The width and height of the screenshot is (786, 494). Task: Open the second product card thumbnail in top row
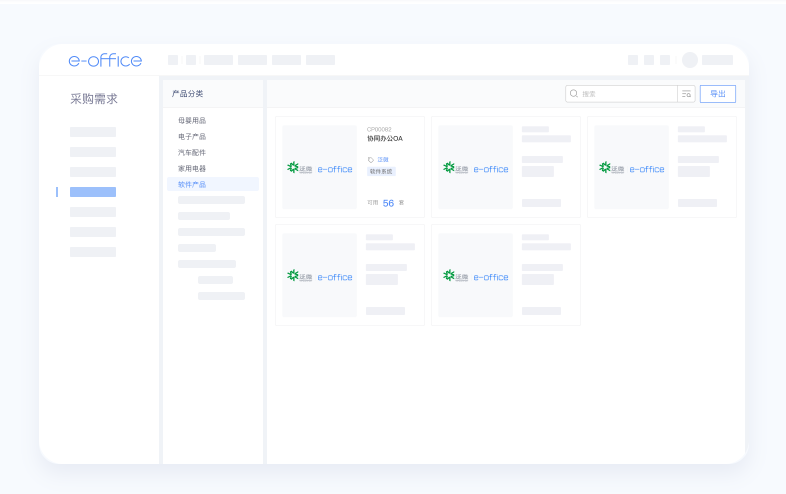pos(476,168)
